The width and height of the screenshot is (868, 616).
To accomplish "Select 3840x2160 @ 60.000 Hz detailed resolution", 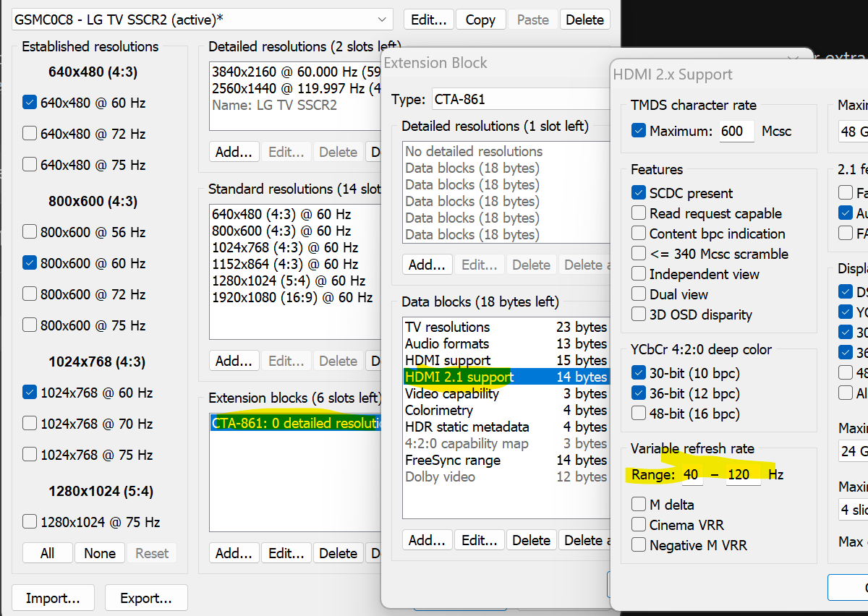I will click(x=297, y=72).
